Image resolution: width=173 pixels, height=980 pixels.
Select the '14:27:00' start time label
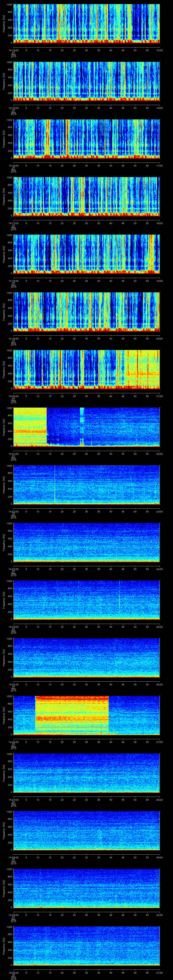[x=14, y=799]
